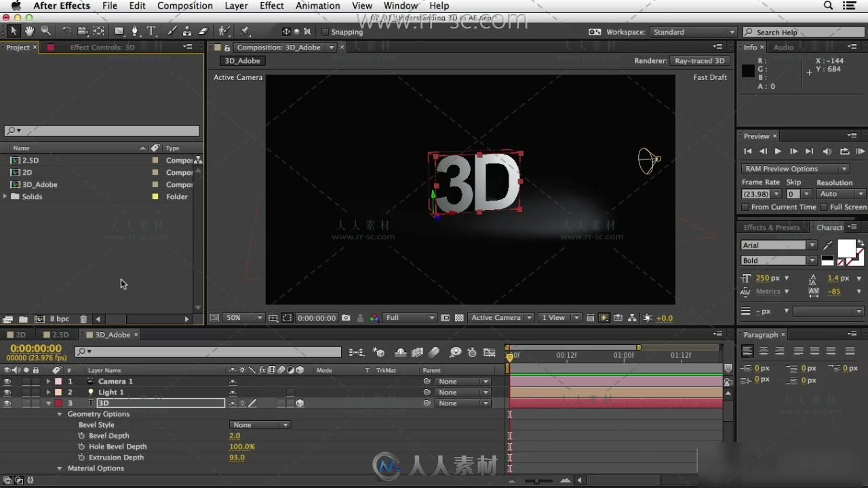The image size is (868, 488).
Task: Select the Pan Behind anchor point tool
Action: click(99, 31)
